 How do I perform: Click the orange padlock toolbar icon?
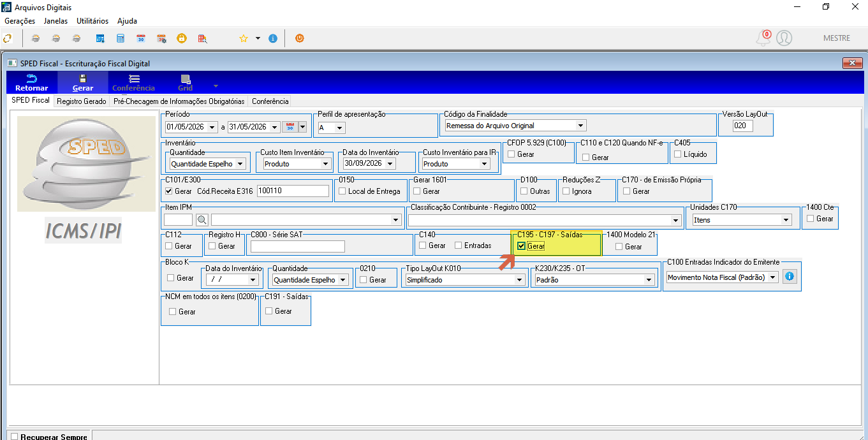pos(182,38)
